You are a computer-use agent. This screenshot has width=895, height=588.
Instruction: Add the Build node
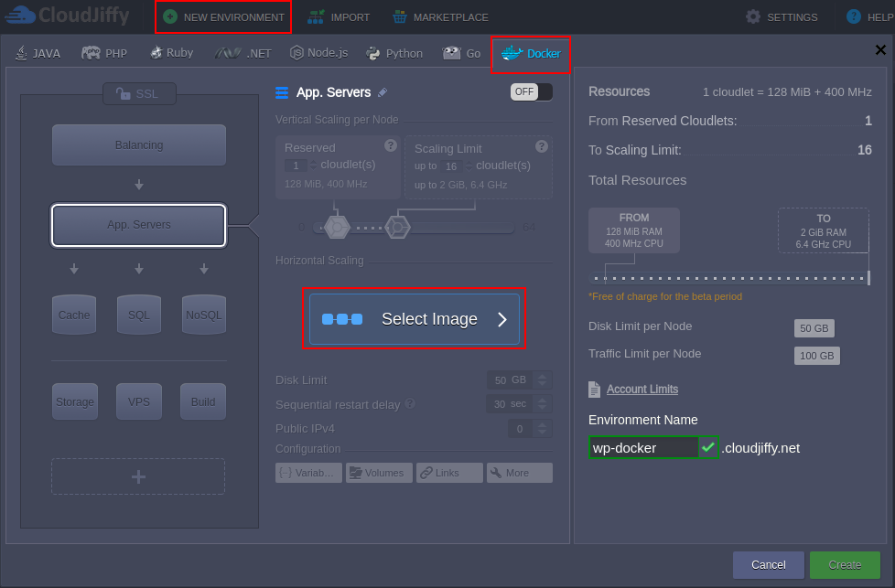point(203,401)
